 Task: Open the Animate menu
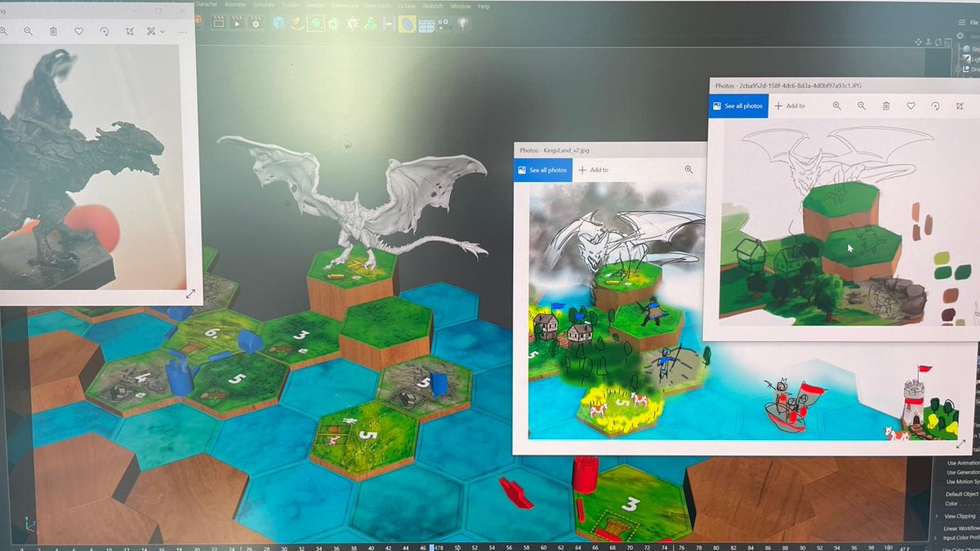[x=235, y=5]
